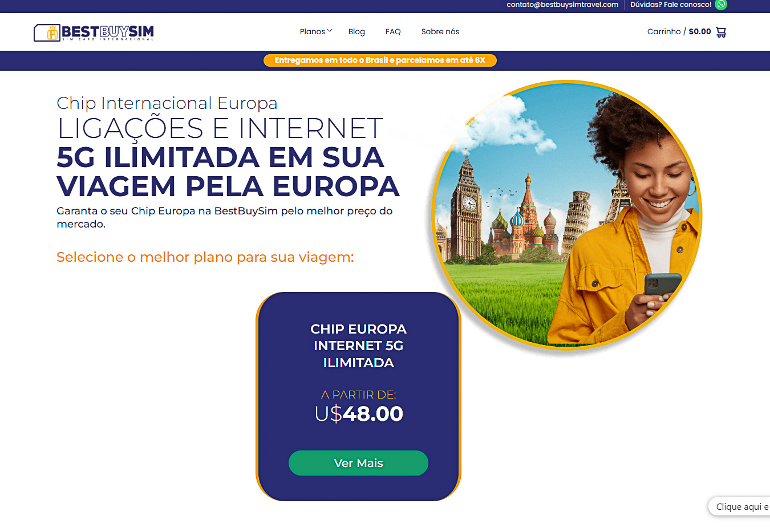Click the orange Brasil delivery banner

click(380, 60)
